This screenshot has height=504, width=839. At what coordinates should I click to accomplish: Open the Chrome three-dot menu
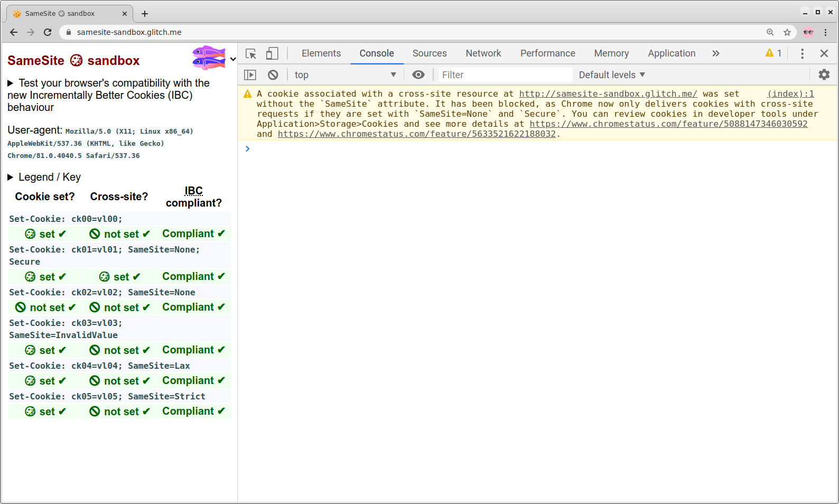point(825,32)
